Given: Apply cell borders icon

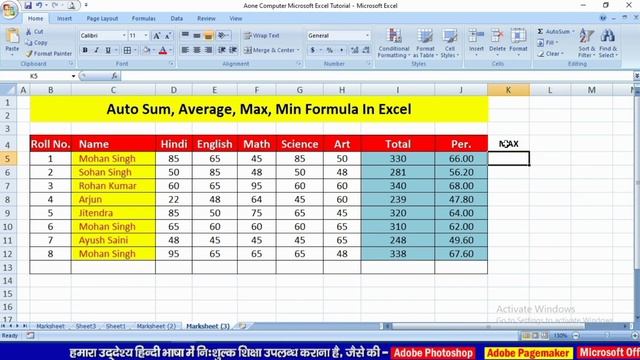Looking at the screenshot, I should [127, 50].
